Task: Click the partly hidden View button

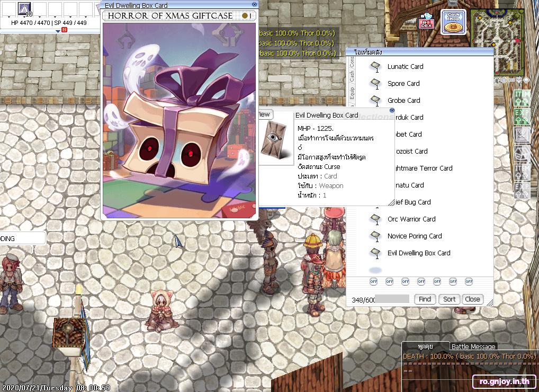Action: point(265,114)
